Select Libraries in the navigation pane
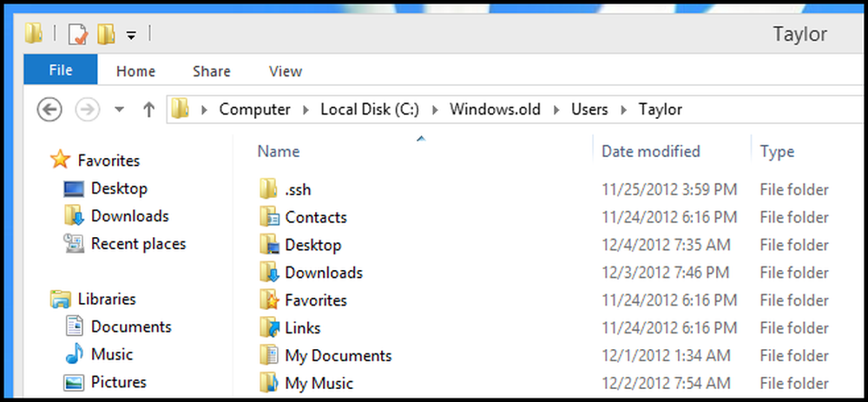Image resolution: width=868 pixels, height=402 pixels. pyautogui.click(x=107, y=299)
